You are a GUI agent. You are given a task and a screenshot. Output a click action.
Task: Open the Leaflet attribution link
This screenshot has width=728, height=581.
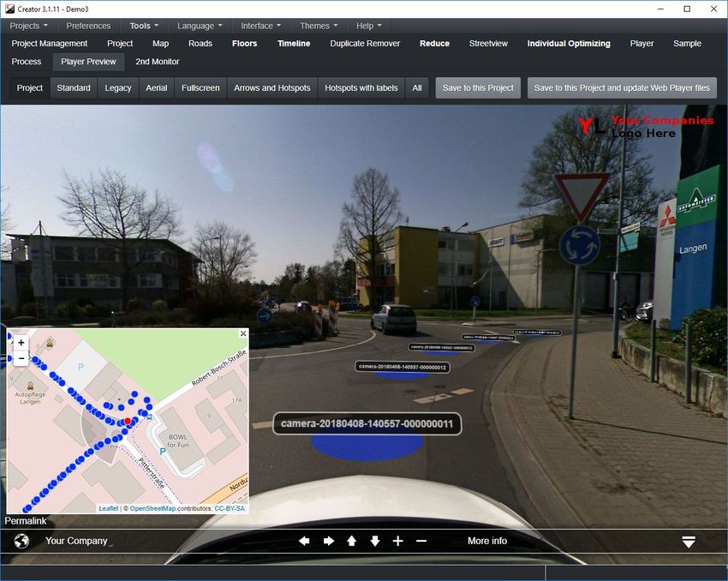point(109,508)
